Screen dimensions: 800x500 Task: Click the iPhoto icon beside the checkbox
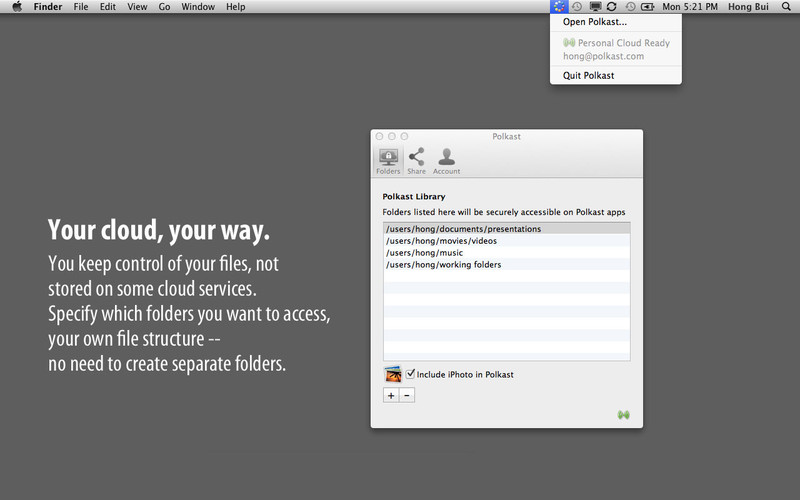393,374
